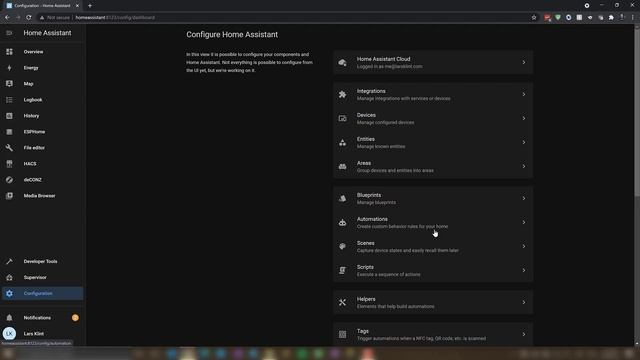Expand the Scripts row chevron
640x360 pixels.
[x=524, y=270]
